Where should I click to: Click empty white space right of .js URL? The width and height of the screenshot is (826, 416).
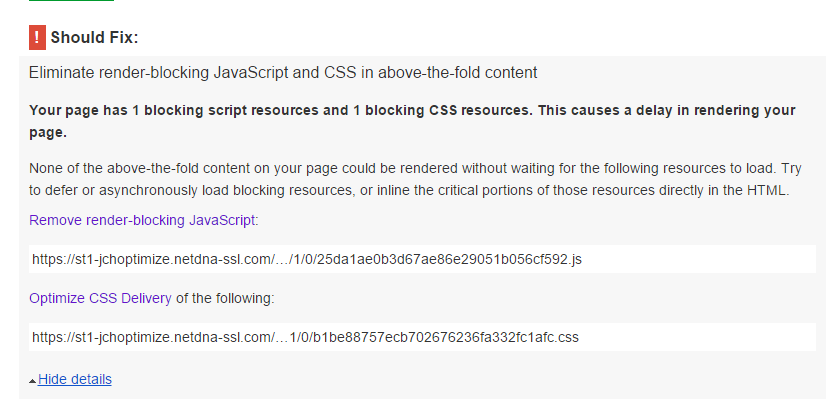point(698,259)
